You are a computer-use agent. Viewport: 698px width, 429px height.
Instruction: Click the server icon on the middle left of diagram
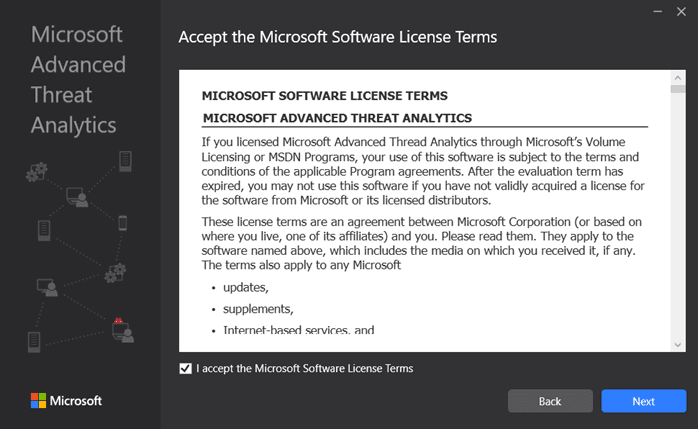[x=44, y=231]
